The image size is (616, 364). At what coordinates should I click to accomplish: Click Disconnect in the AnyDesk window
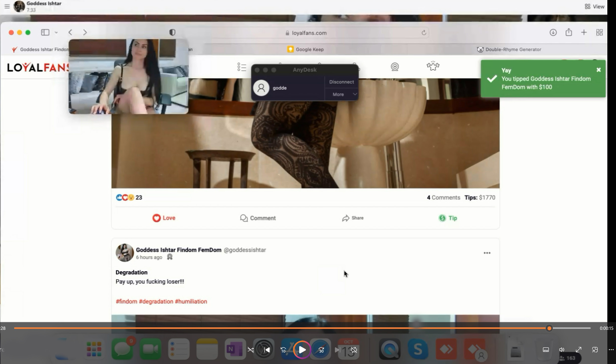coord(341,82)
